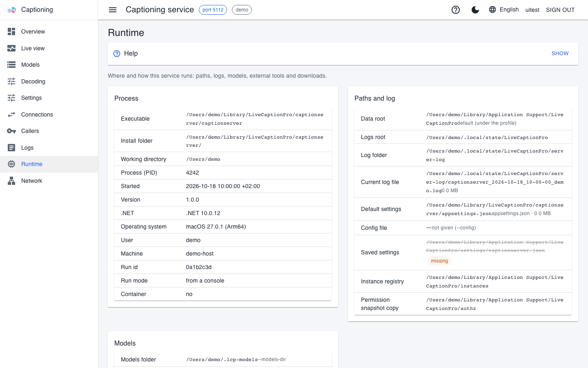
Task: Click the Models folder path
Action: 222,359
